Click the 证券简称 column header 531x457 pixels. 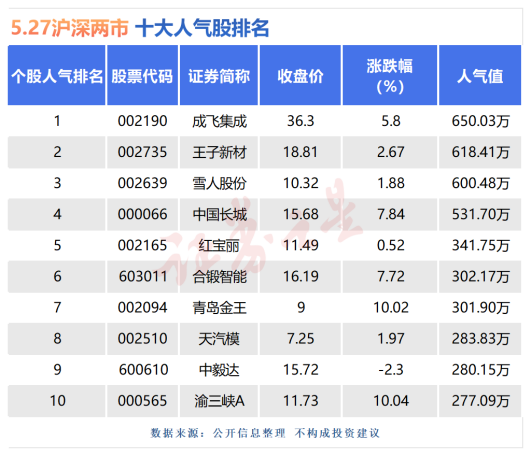pos(219,75)
